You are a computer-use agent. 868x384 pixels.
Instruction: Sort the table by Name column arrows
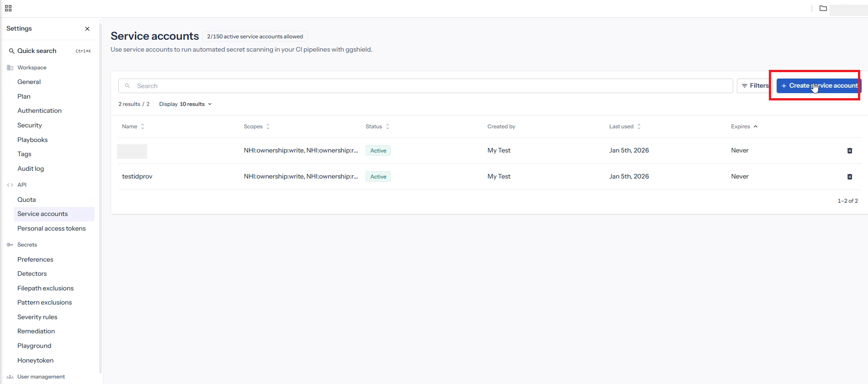click(143, 126)
